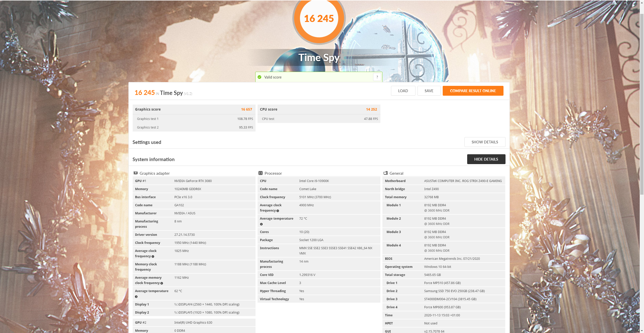Click the green Valid score checkmark icon
644x333 pixels.
(x=260, y=77)
